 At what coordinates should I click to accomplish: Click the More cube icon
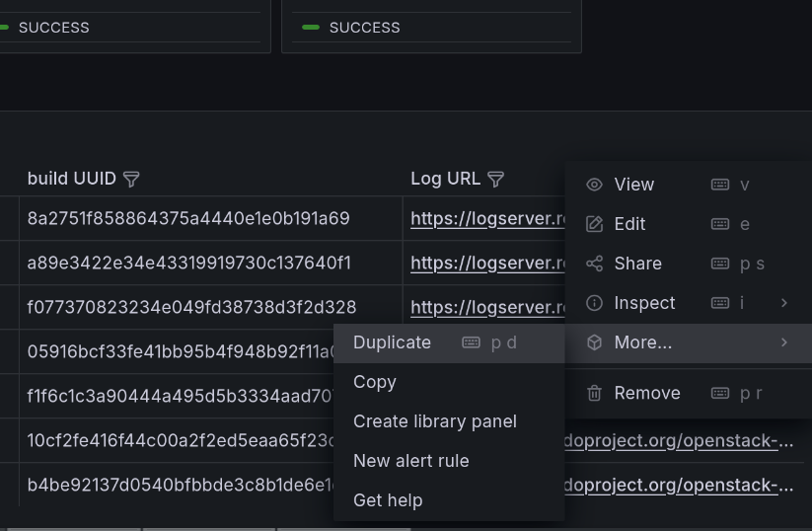click(594, 342)
